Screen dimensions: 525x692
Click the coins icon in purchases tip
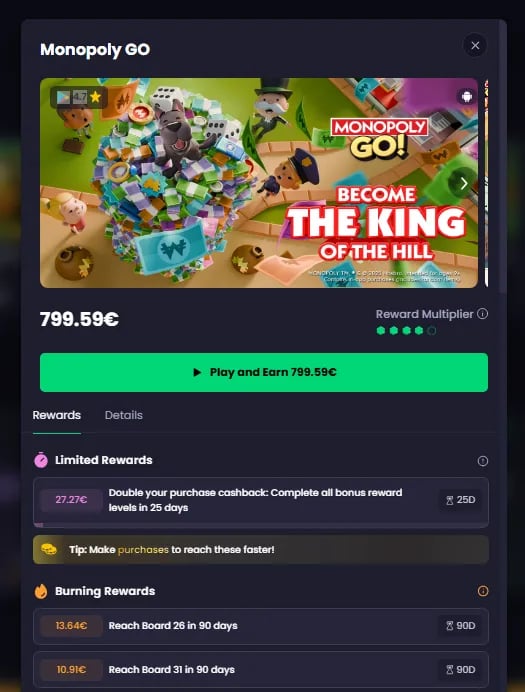(x=49, y=549)
